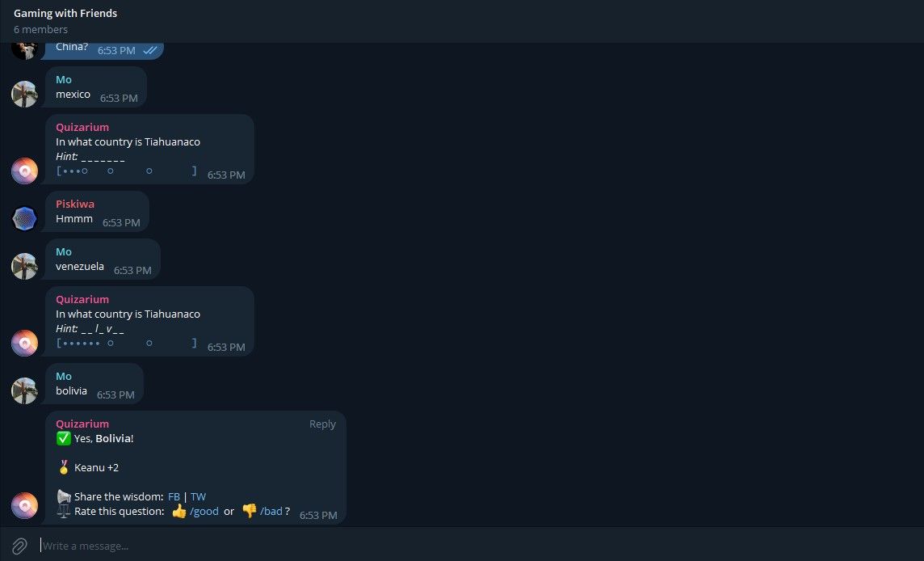Viewport: 924px width, 561px height.
Task: Click Quizarium avatar beside second Tiahuanaco hint
Action: tap(25, 343)
